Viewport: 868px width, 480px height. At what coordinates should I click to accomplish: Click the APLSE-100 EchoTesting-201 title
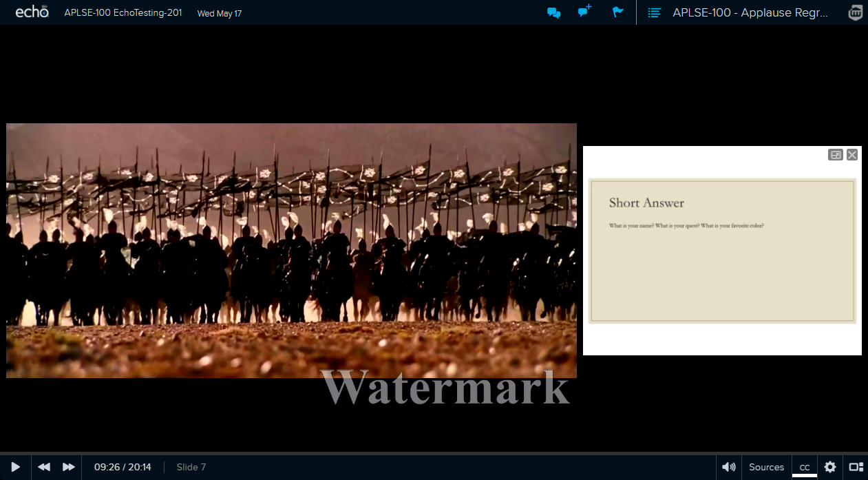click(123, 12)
